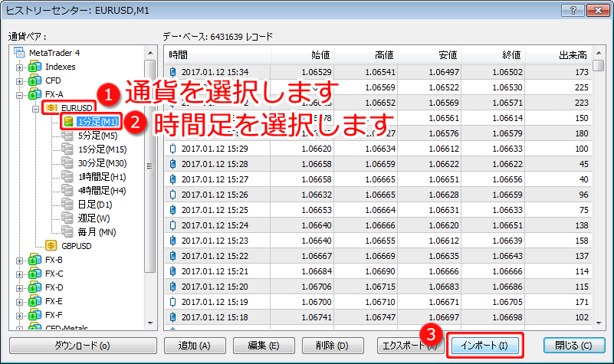The image size is (614, 364).
Task: Collapse the FX-A tree node
Action: [x=20, y=94]
